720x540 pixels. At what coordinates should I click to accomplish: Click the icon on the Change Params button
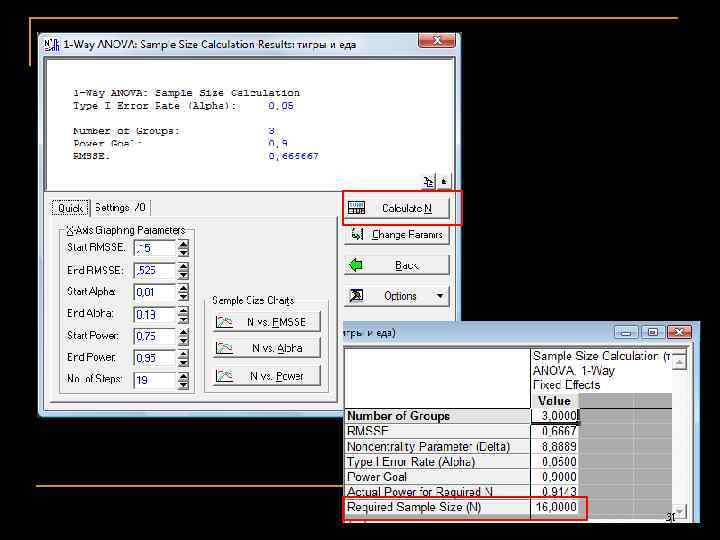coord(357,235)
